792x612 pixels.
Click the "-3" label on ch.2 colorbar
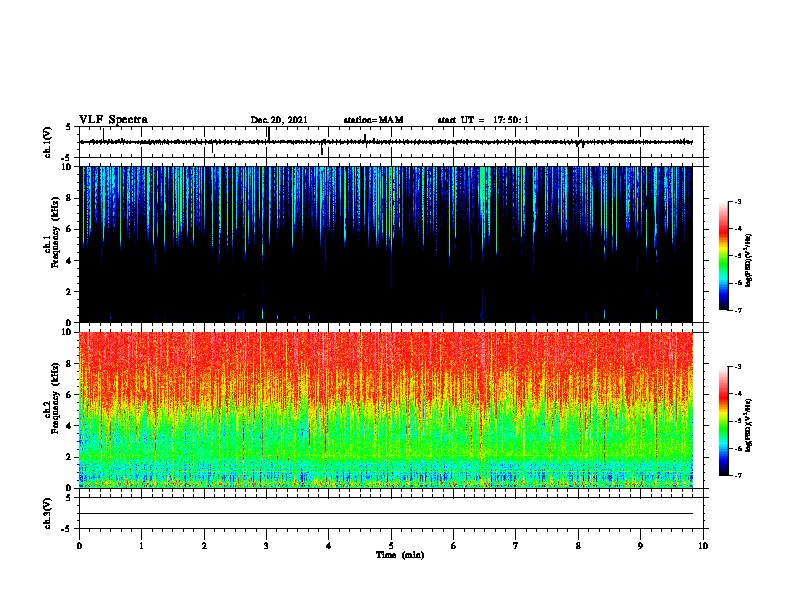(738, 367)
